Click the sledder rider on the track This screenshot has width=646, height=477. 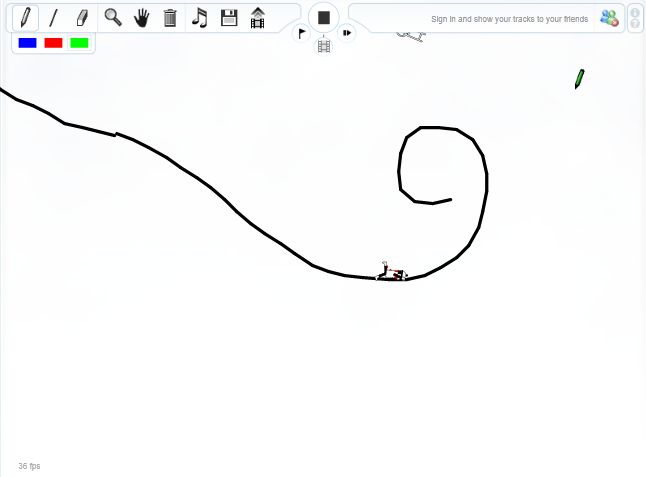(391, 271)
